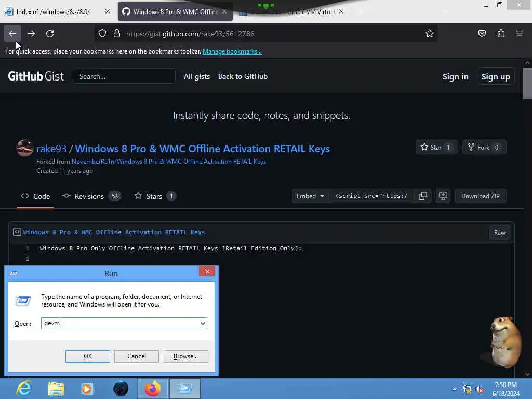Open the Firefox hamburger menu
Screen dimensions: 532x399
click(x=520, y=34)
